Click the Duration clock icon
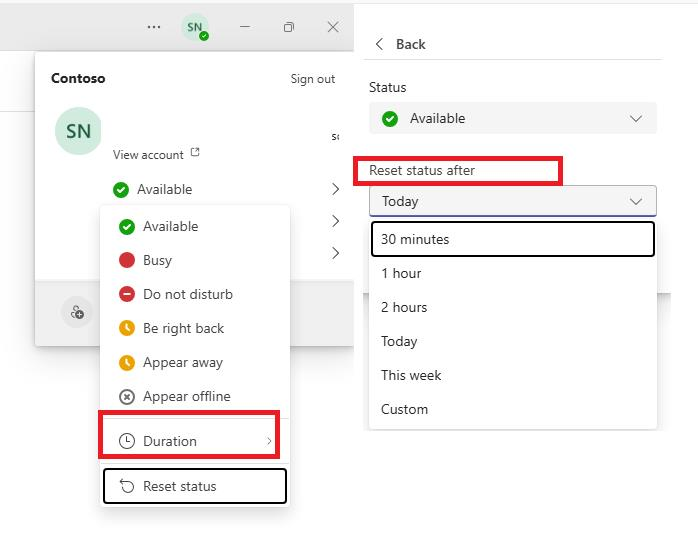 [127, 441]
